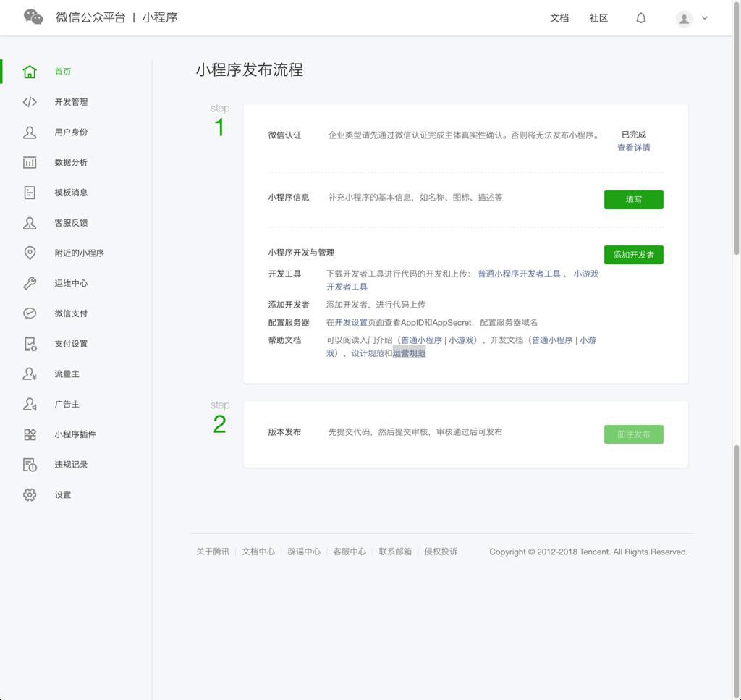Viewport: 741px width, 700px height.
Task: Select 微信支付 in the sidebar
Action: point(71,313)
